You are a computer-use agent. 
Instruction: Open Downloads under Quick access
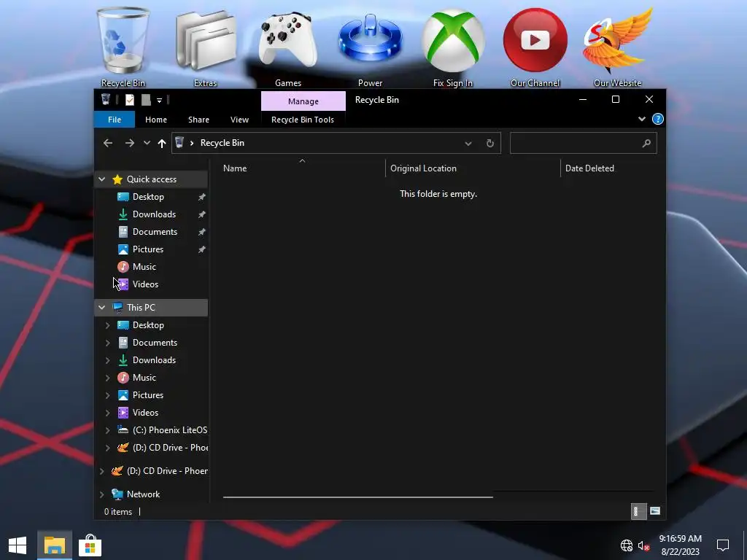[x=154, y=214]
